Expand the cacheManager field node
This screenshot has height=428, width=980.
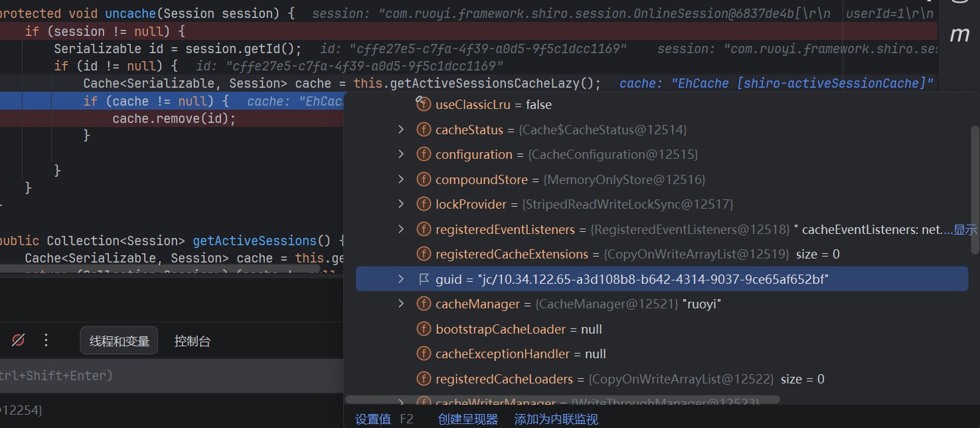click(x=401, y=304)
